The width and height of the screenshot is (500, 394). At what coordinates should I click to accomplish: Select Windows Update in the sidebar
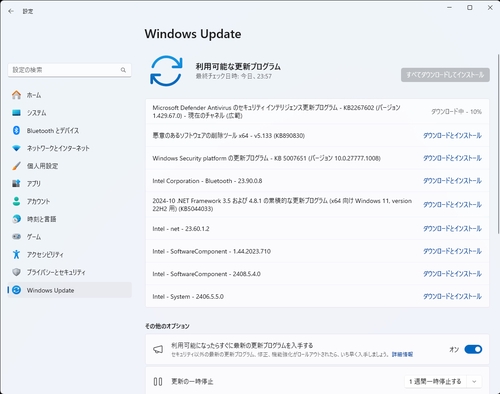point(70,290)
